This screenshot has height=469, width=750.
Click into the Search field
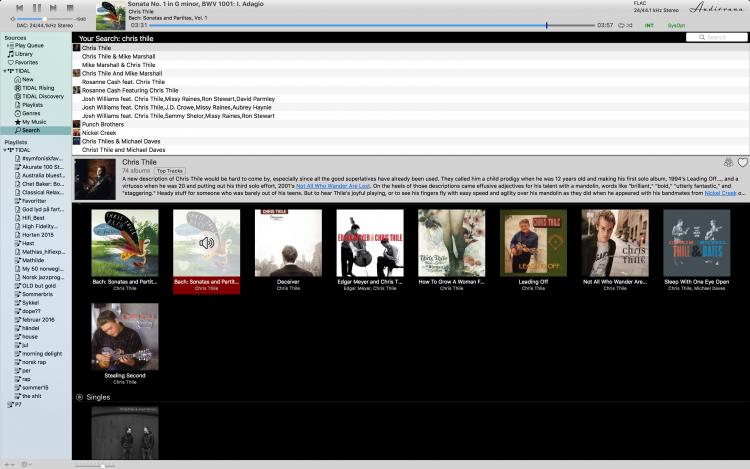coord(716,37)
